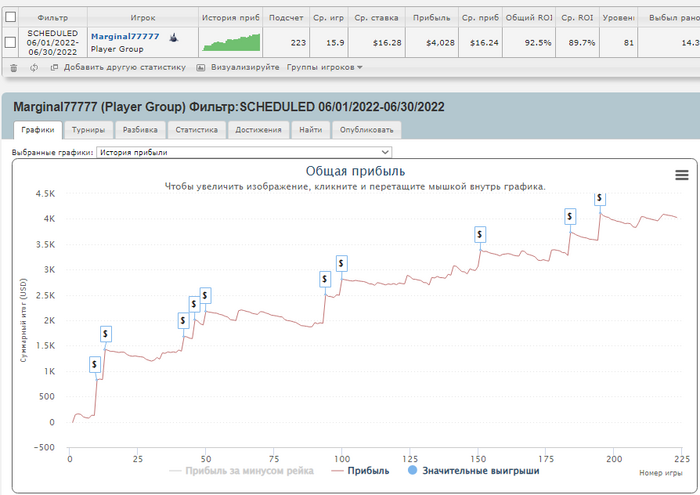Open the Статистика tab
Image resolution: width=700 pixels, height=495 pixels.
[x=196, y=130]
